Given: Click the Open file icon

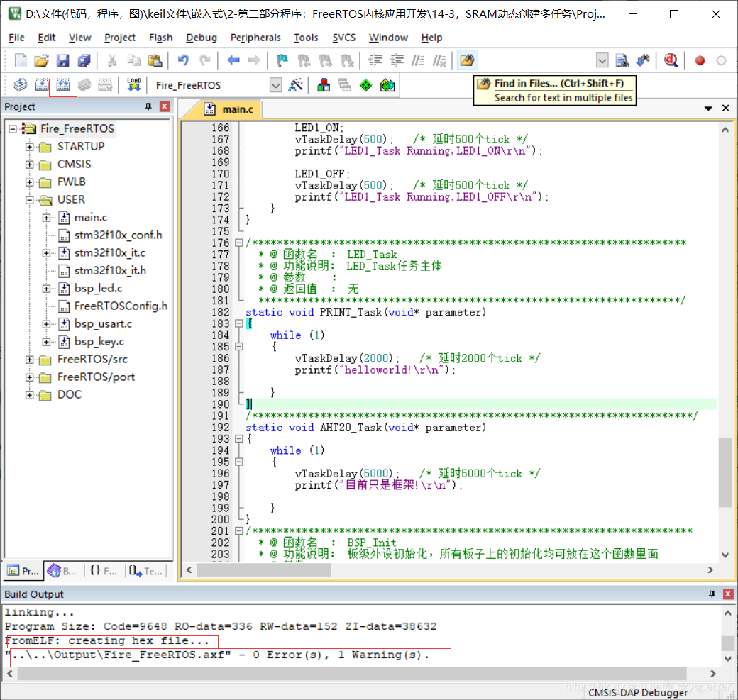Looking at the screenshot, I should click(41, 61).
